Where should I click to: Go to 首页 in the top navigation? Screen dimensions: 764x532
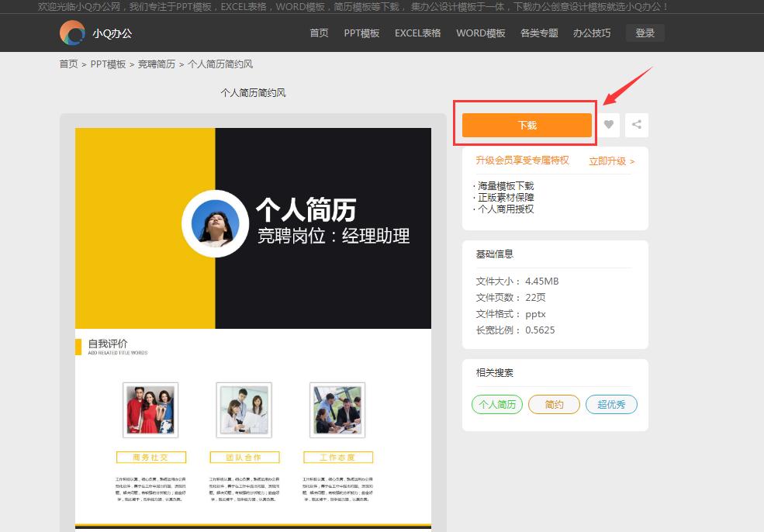coord(318,33)
